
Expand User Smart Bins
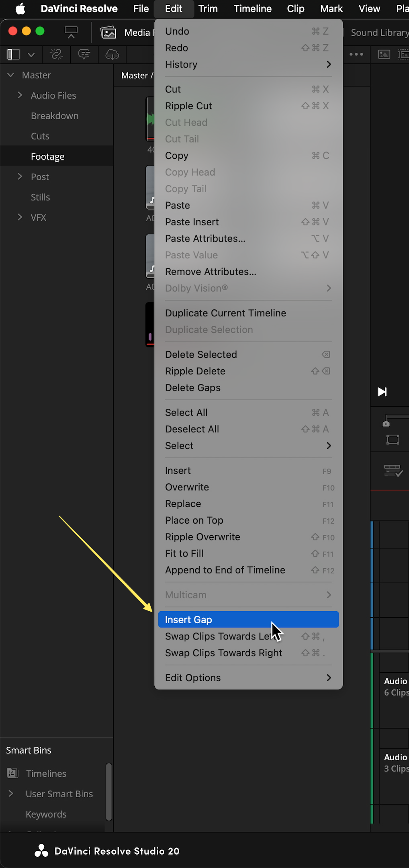pyautogui.click(x=11, y=793)
